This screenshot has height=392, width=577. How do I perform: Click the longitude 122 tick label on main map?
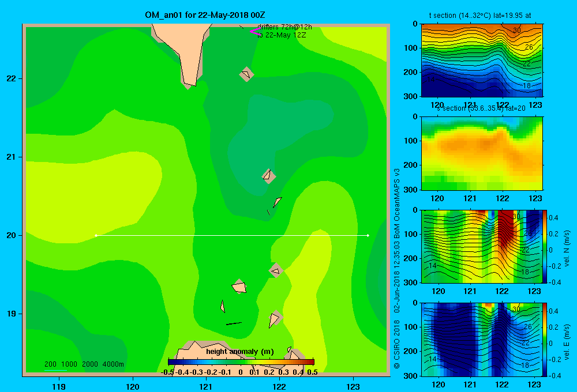pos(279,386)
